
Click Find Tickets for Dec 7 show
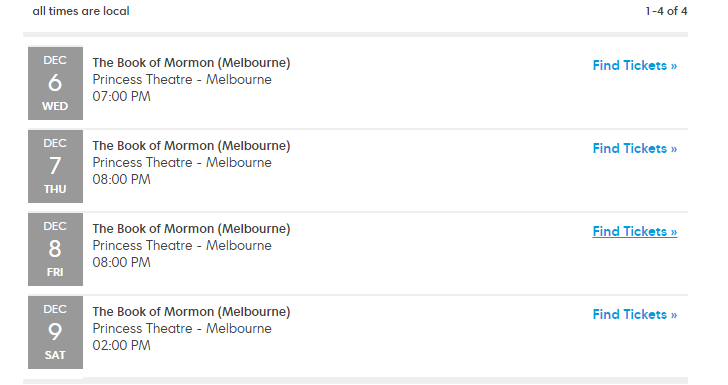pyautogui.click(x=635, y=149)
